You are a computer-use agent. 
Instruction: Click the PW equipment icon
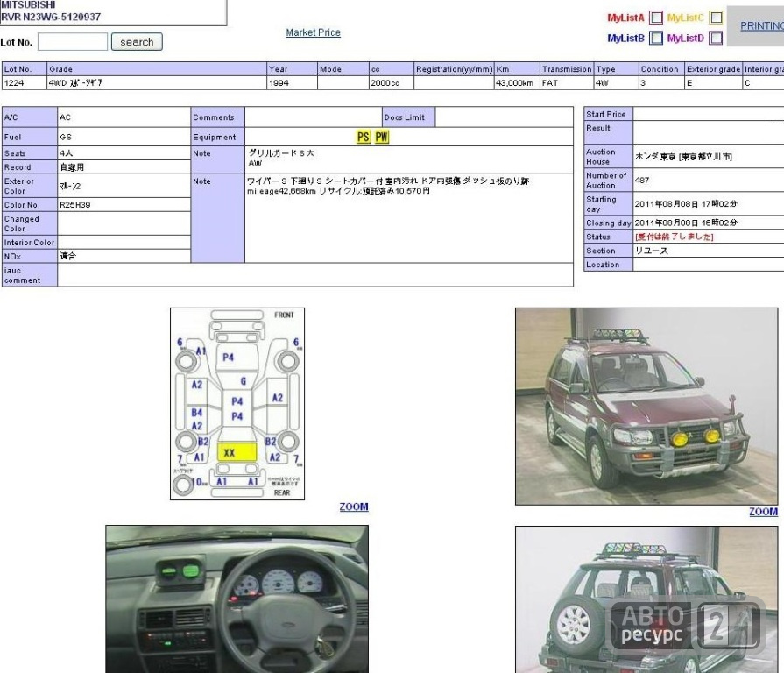[382, 137]
